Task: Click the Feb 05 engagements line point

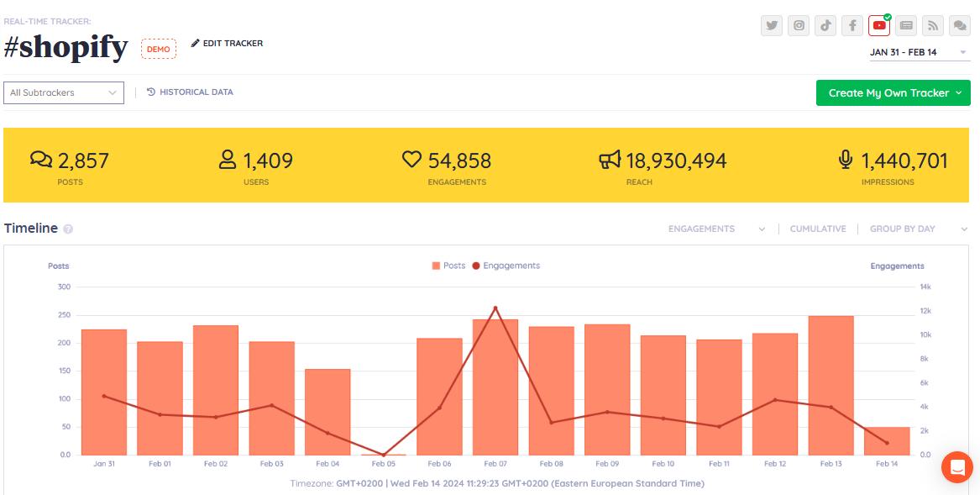Action: coord(384,455)
